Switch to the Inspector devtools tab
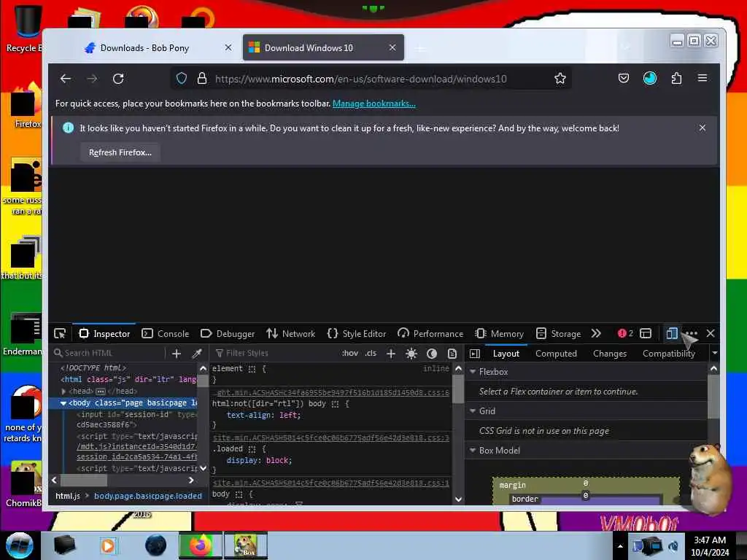 [104, 333]
